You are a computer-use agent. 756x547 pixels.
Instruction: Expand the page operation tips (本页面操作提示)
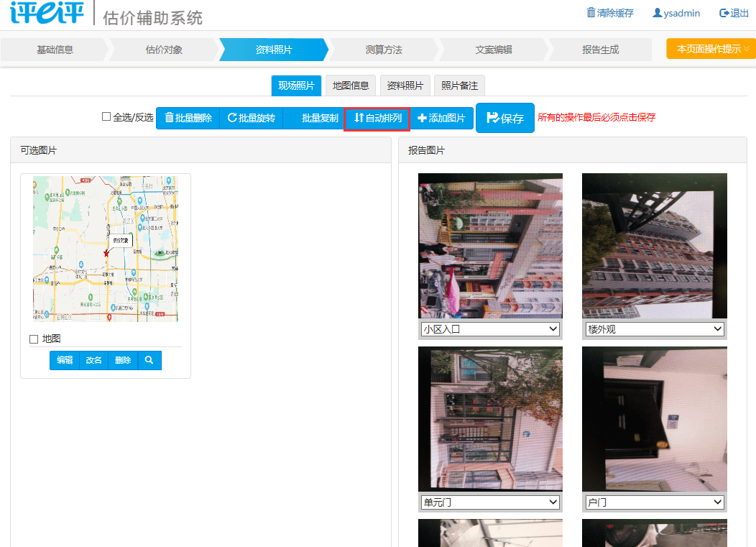(x=711, y=49)
